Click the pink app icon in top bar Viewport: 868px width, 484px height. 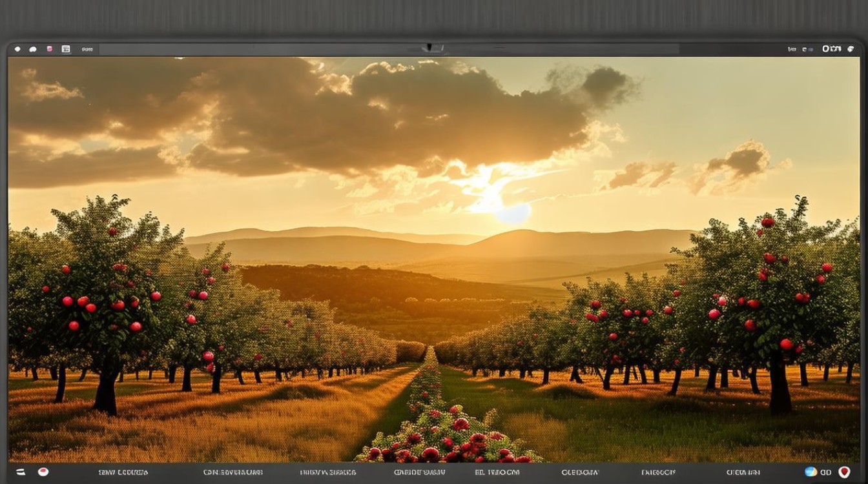(50, 49)
